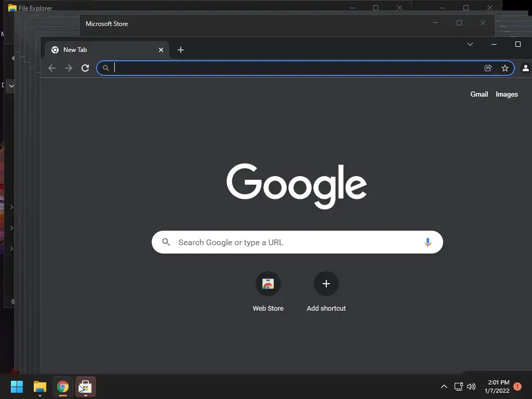Open Web Store shortcut
Image resolution: width=532 pixels, height=399 pixels.
(x=268, y=292)
